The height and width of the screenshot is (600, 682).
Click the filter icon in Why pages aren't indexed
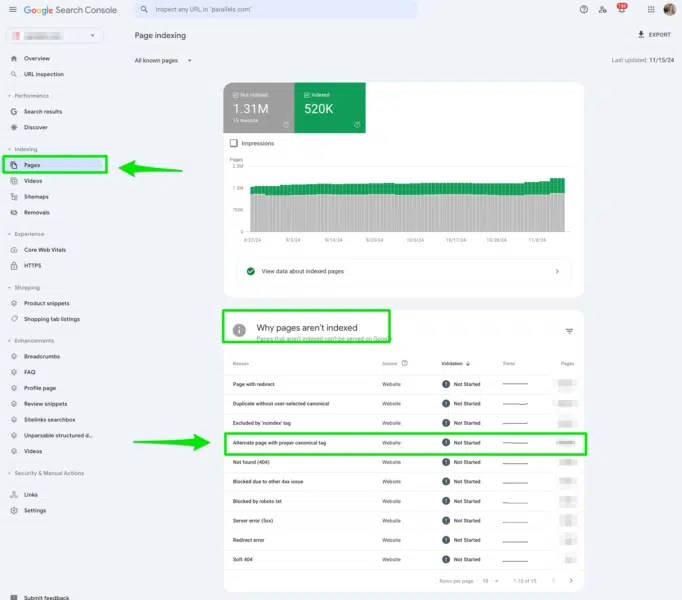click(569, 332)
